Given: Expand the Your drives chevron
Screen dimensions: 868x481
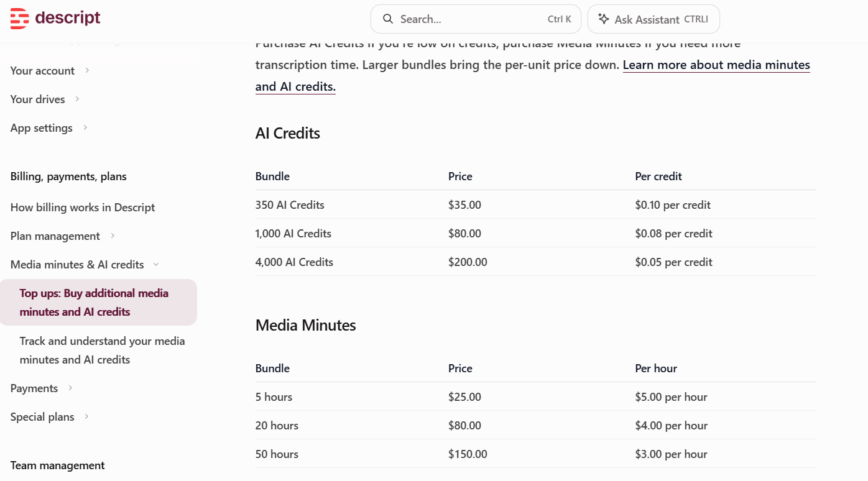Looking at the screenshot, I should [x=77, y=99].
